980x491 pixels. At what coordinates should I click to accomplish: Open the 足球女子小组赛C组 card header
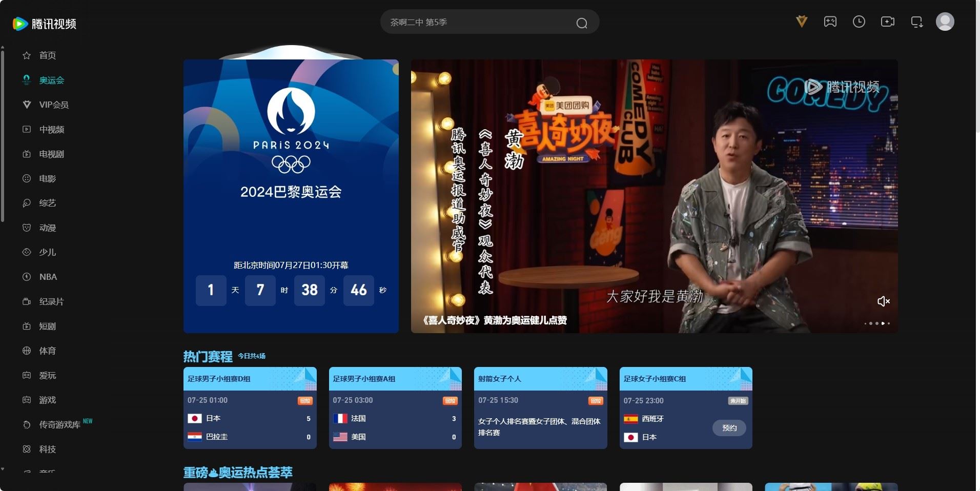[x=686, y=379]
